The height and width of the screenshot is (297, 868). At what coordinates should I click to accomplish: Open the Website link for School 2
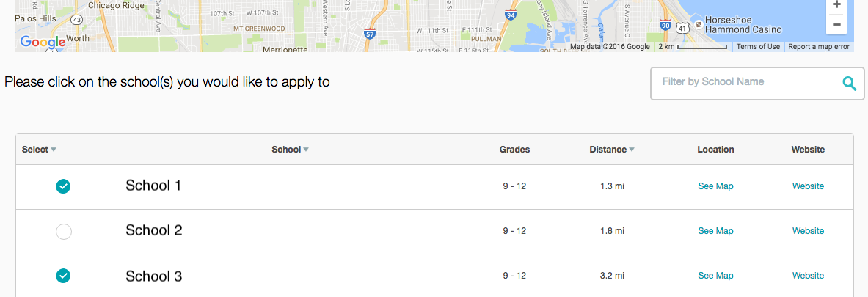coord(809,231)
